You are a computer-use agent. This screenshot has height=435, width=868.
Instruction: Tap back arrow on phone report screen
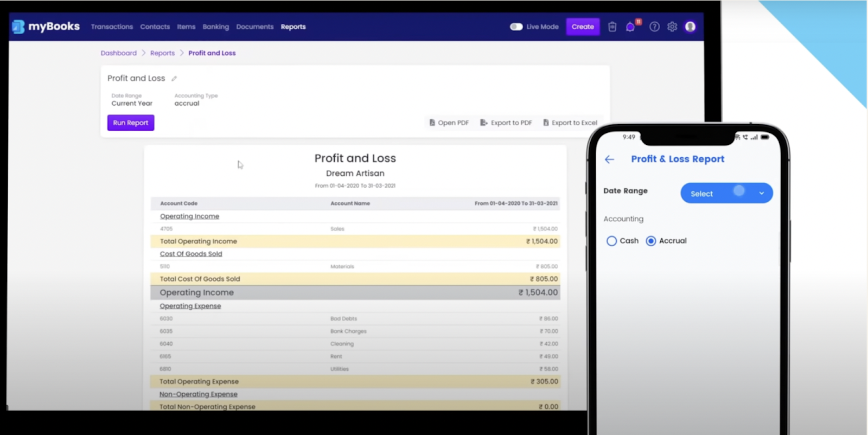click(610, 159)
